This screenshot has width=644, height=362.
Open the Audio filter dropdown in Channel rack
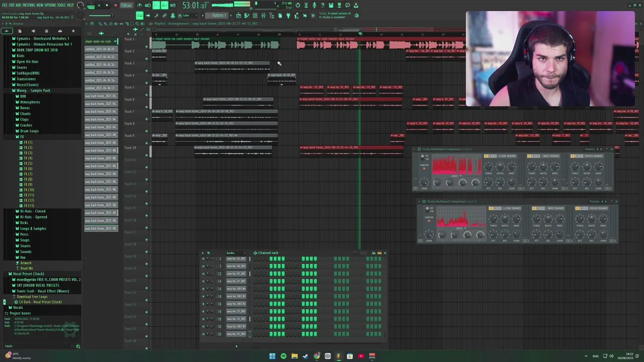235,253
